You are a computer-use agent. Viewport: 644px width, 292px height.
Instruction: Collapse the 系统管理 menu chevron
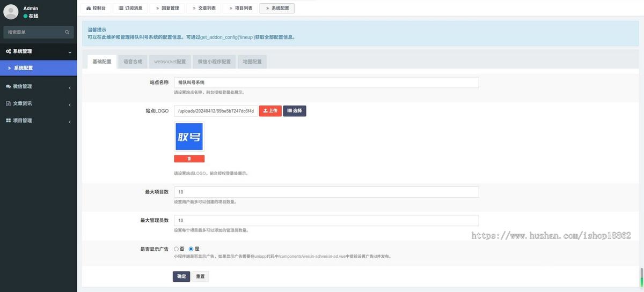pos(70,52)
